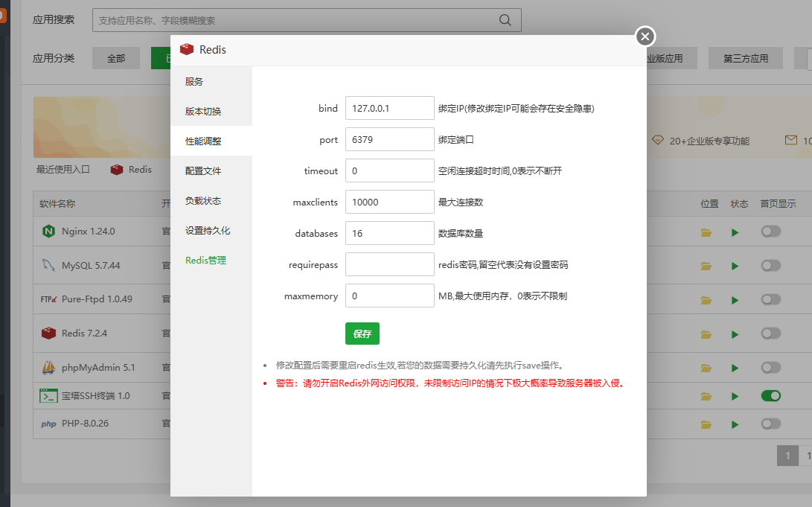
Task: Click MySQL running status play icon
Action: click(x=735, y=267)
